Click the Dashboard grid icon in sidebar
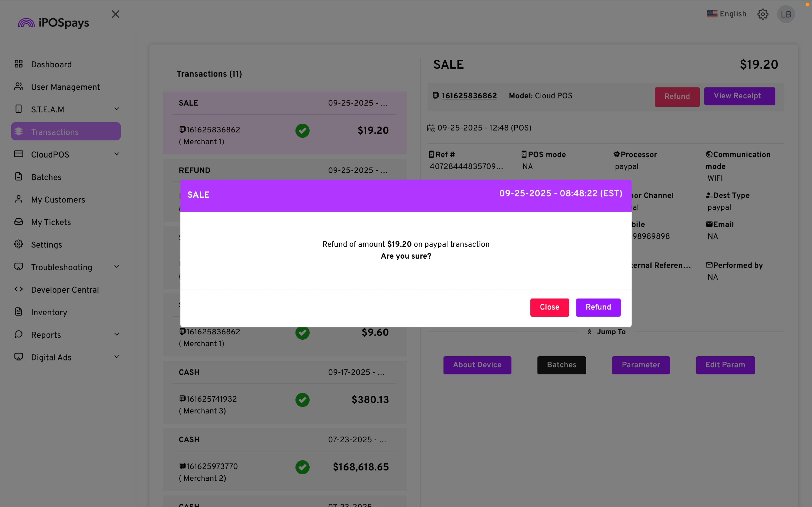The width and height of the screenshot is (812, 507). 18,64
